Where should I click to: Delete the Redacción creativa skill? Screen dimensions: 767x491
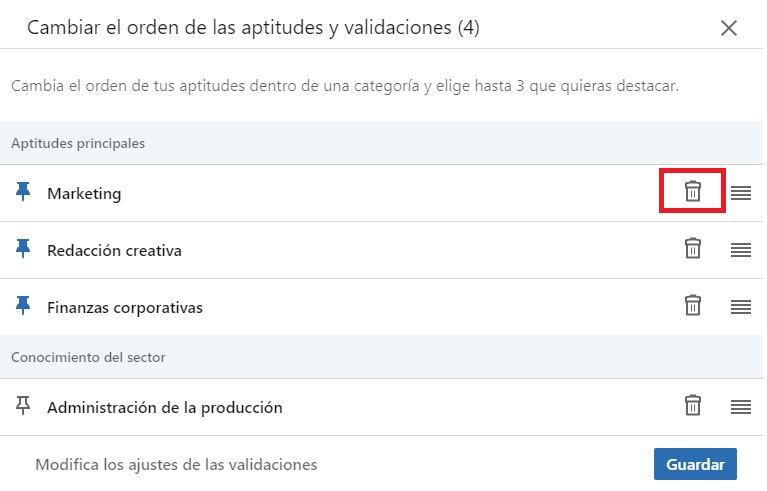tap(692, 249)
